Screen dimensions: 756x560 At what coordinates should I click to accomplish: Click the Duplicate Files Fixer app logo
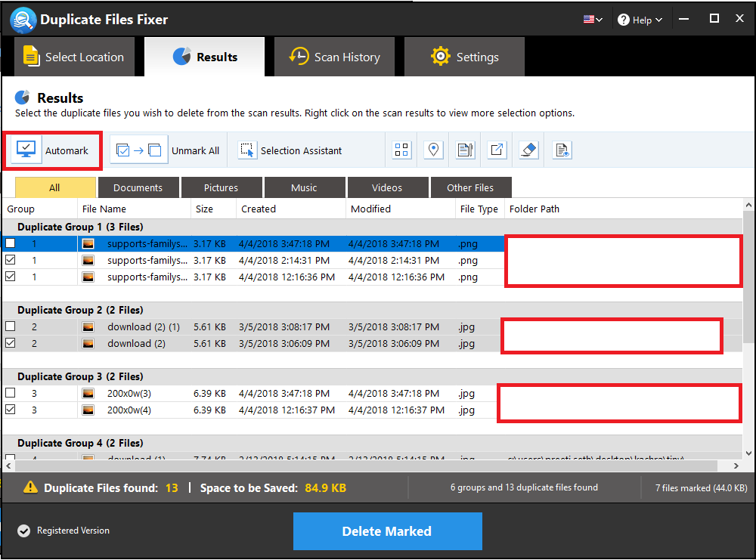point(23,20)
